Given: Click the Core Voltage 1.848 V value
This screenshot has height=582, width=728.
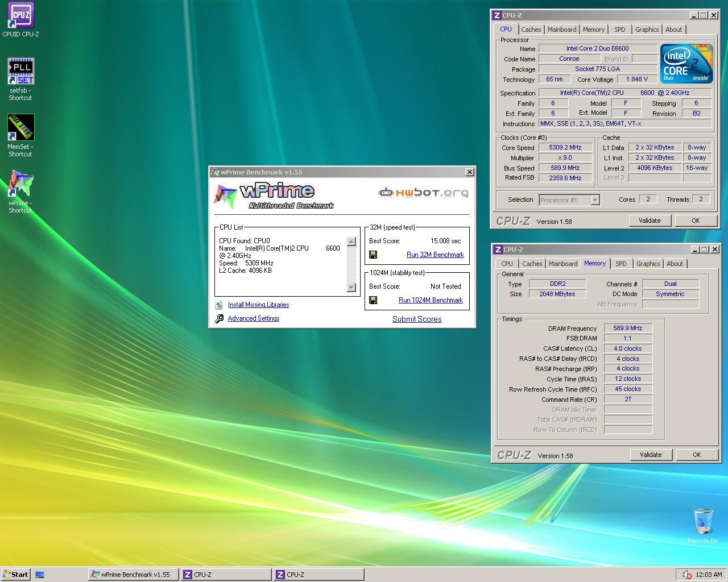Looking at the screenshot, I should 636,80.
